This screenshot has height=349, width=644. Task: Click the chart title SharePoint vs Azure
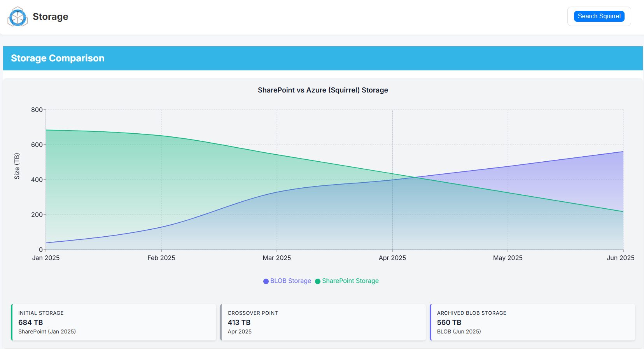coord(323,90)
